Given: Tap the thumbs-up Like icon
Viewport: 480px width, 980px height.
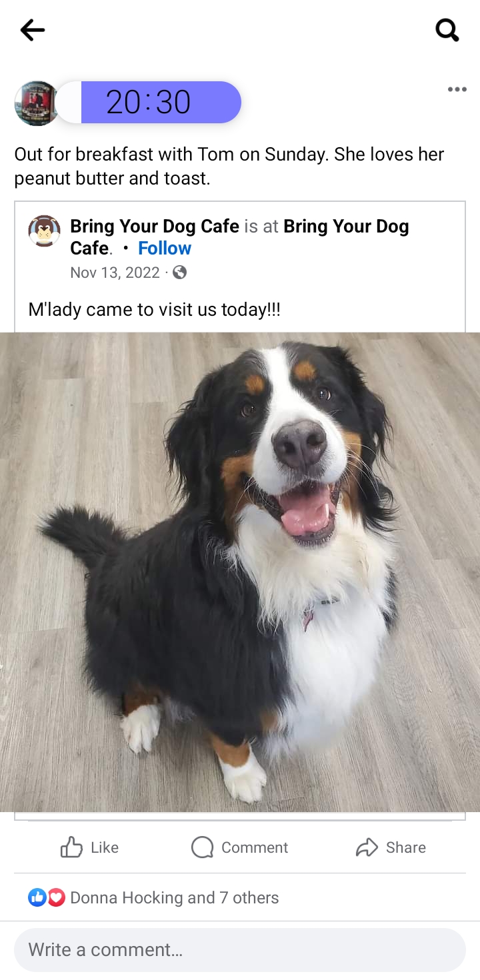Looking at the screenshot, I should 71,847.
